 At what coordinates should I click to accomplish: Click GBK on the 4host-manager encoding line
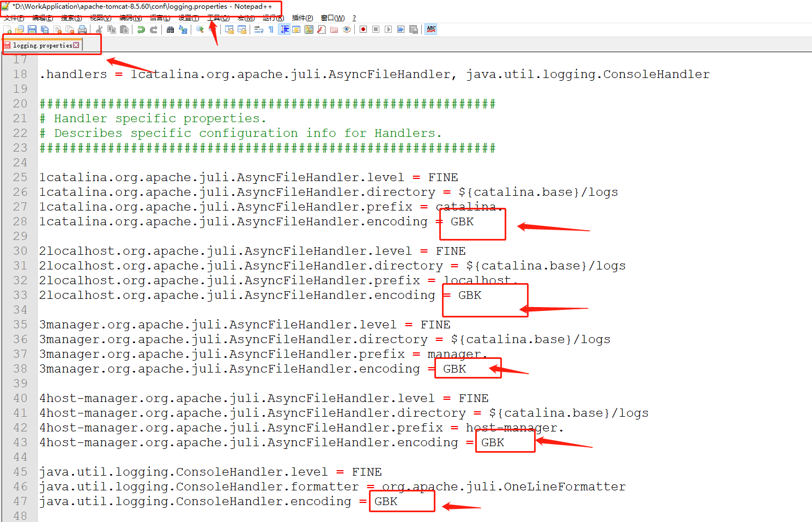tap(493, 442)
